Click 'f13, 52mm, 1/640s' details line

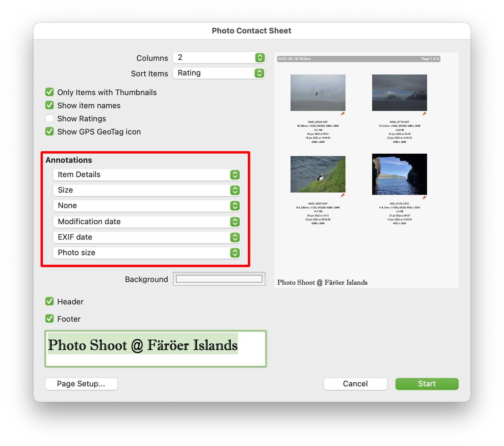(399, 126)
